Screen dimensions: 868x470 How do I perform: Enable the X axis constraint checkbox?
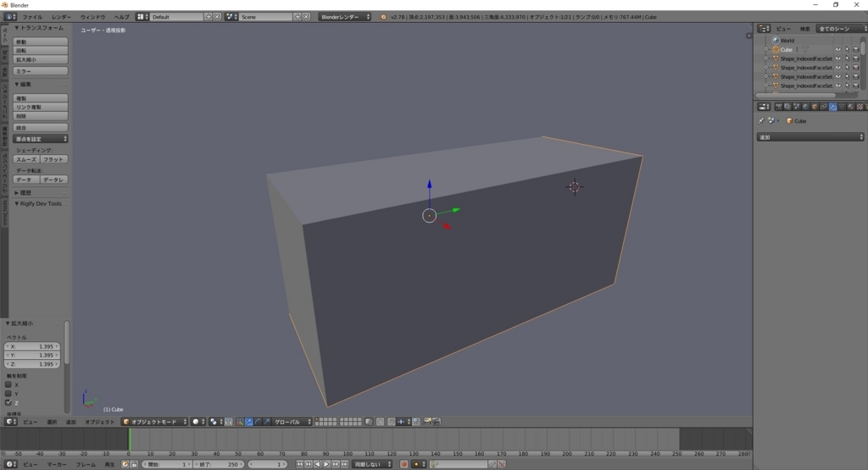click(x=8, y=384)
